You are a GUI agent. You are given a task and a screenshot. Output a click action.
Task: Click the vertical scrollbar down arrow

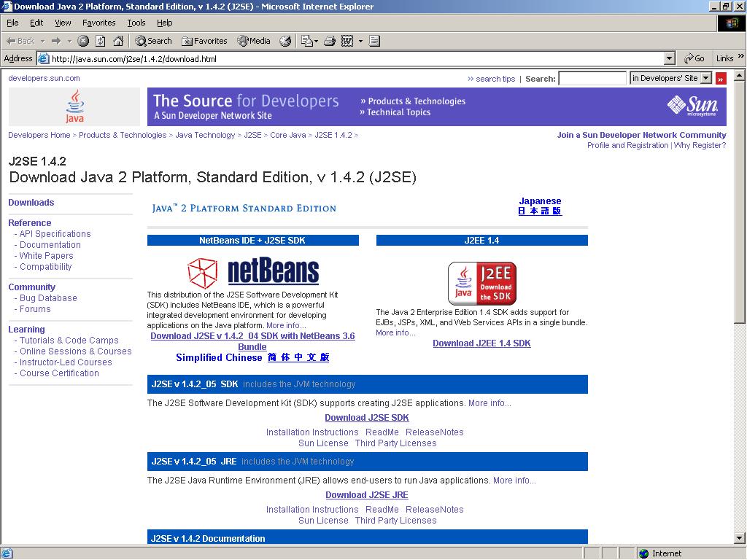[740, 539]
